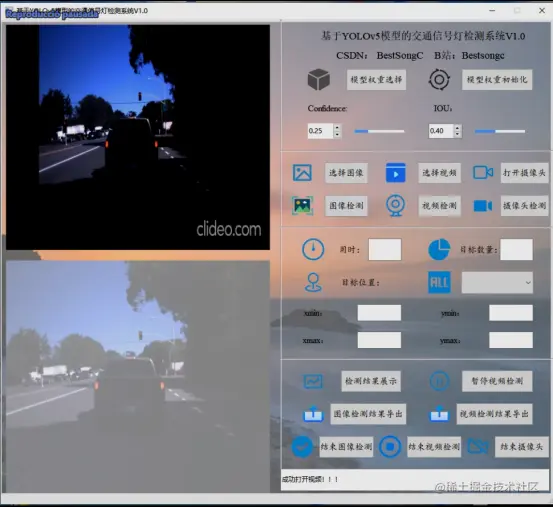Screen dimensions: 553x508
Task: Click the IOU slider track
Action: coord(500,131)
